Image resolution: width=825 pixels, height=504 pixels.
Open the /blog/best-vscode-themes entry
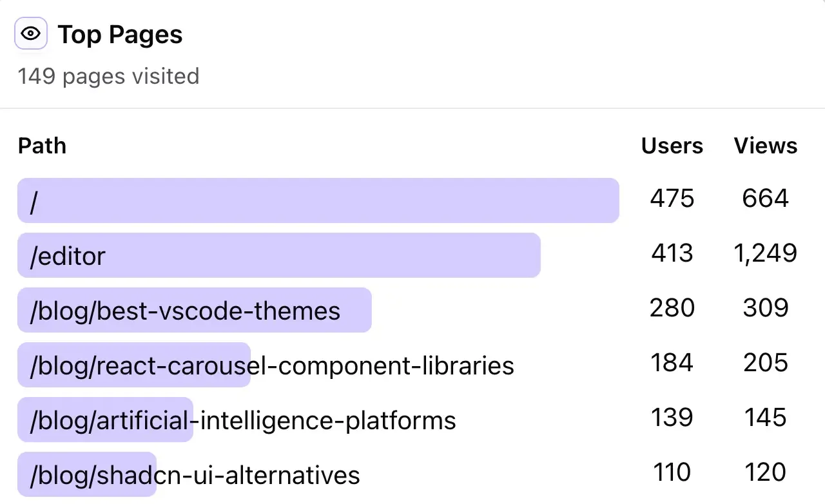point(185,311)
